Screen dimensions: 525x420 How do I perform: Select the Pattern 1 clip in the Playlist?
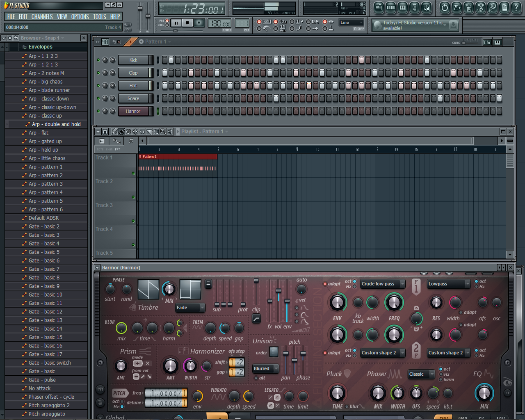pos(177,157)
